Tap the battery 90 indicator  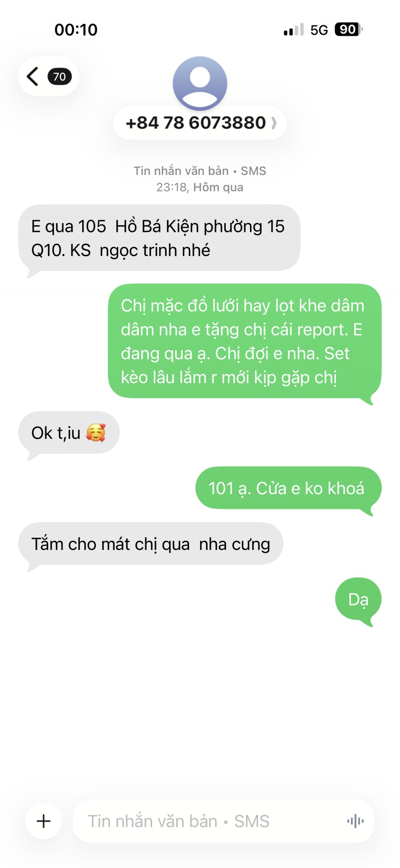(x=349, y=30)
